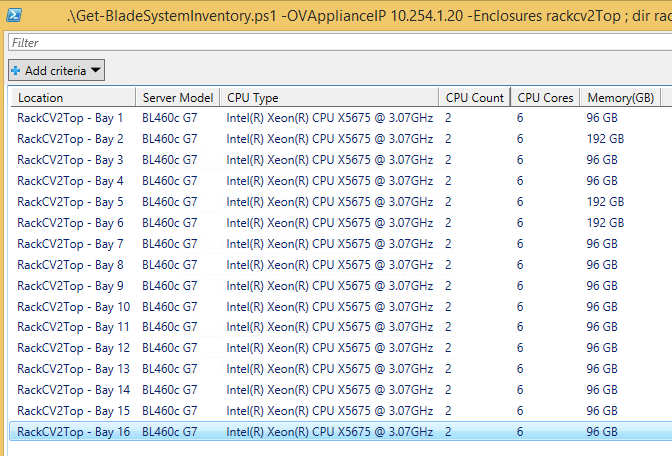This screenshot has width=672, height=456.
Task: Click BL460c G7 server model in Bay 10 row
Action: pos(170,307)
